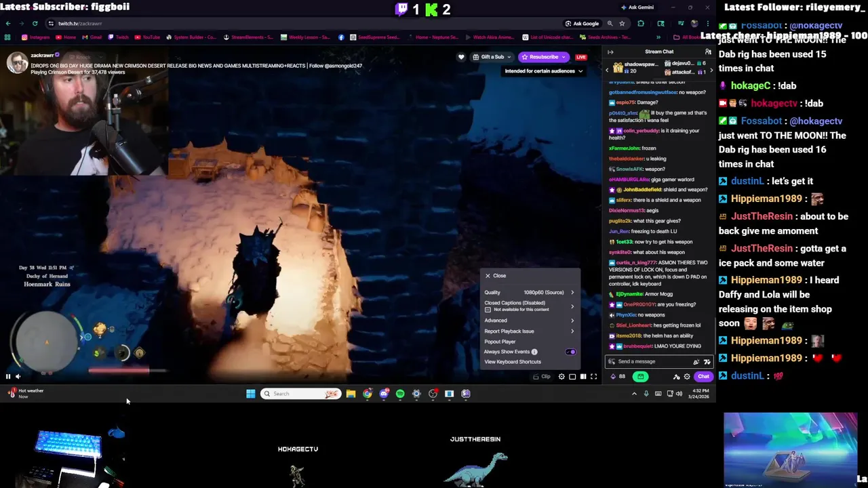The width and height of the screenshot is (868, 488).
Task: Expand the Closed Captions (Disabled) submenu
Action: coord(530,306)
